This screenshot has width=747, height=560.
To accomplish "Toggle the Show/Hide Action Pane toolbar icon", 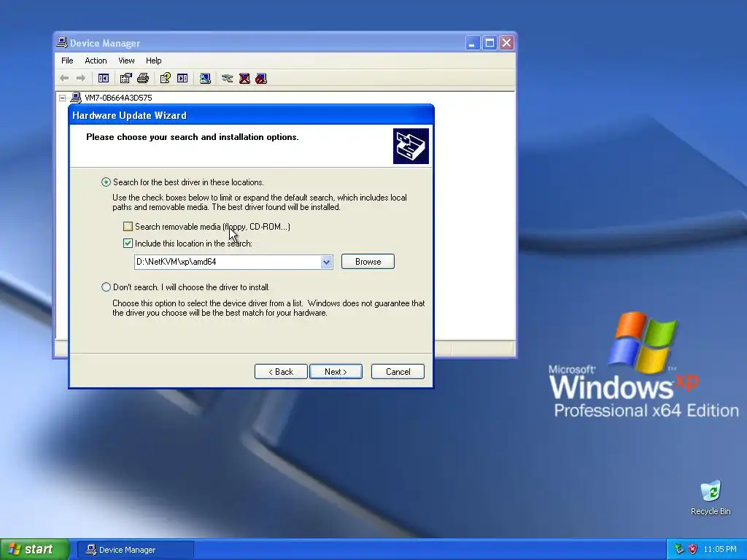I will (182, 78).
